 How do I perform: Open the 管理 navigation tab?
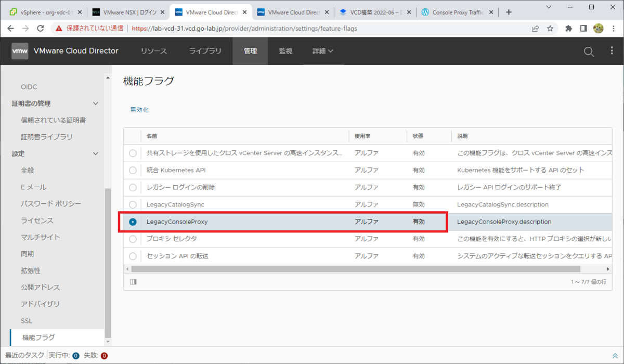(x=250, y=51)
